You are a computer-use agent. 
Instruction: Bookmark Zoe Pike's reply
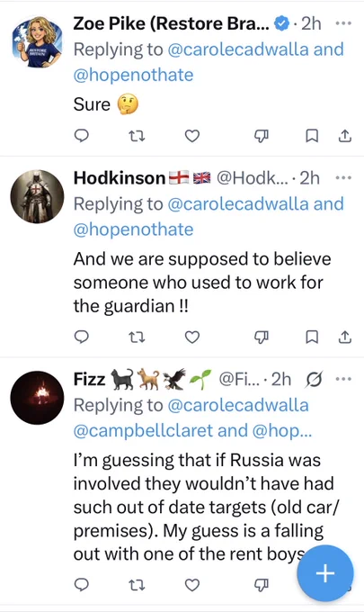tap(312, 136)
